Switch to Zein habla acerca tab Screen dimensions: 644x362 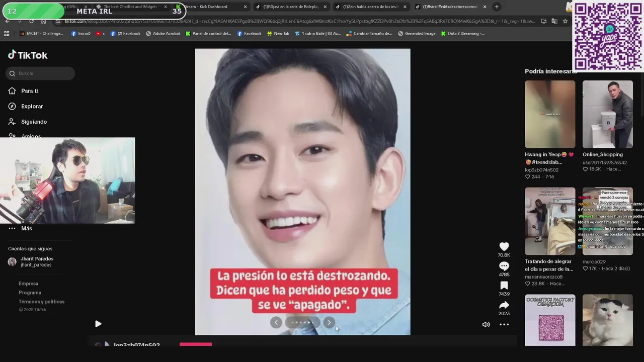[x=370, y=7]
